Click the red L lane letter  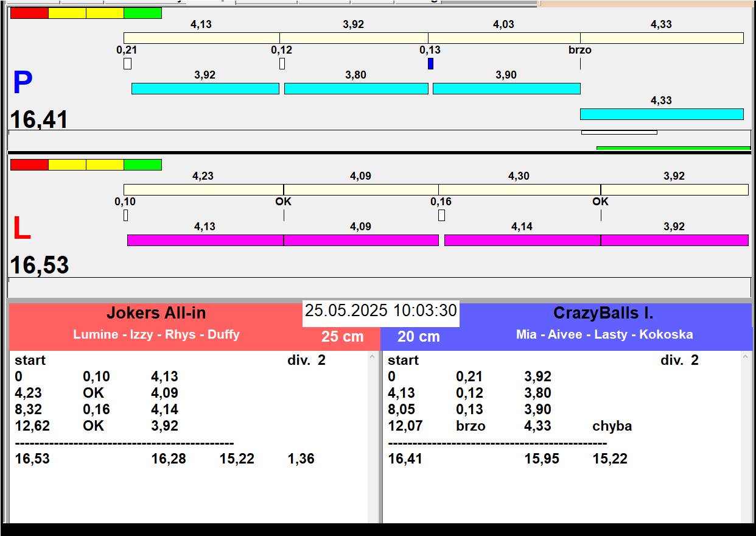pos(21,229)
